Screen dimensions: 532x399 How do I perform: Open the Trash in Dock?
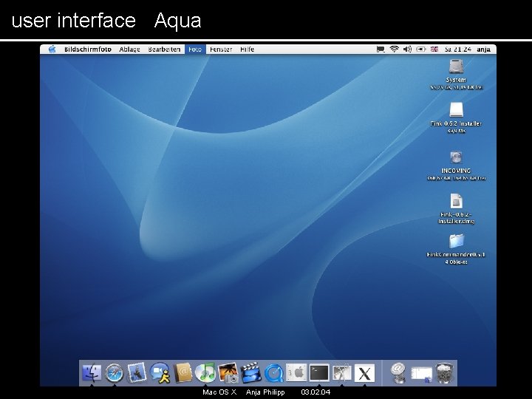pos(444,372)
